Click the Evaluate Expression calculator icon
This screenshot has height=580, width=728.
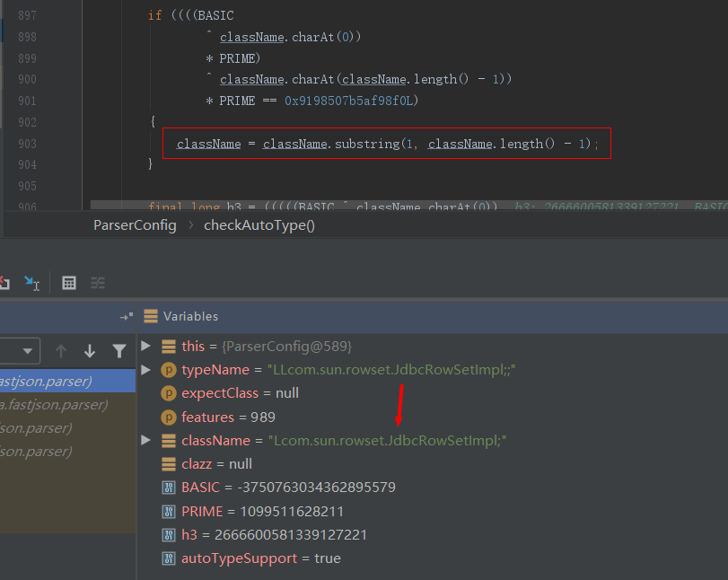click(69, 283)
